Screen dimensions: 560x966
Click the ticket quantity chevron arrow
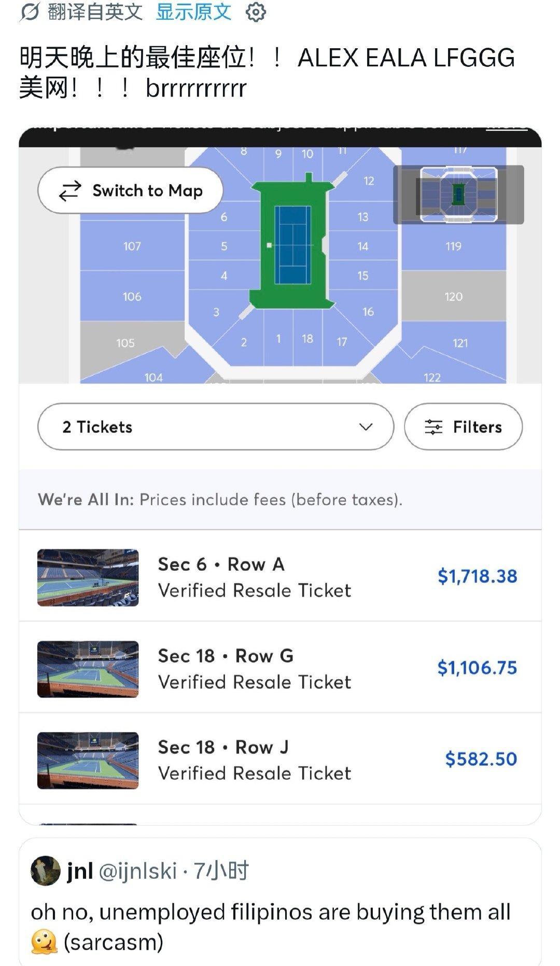click(x=366, y=427)
